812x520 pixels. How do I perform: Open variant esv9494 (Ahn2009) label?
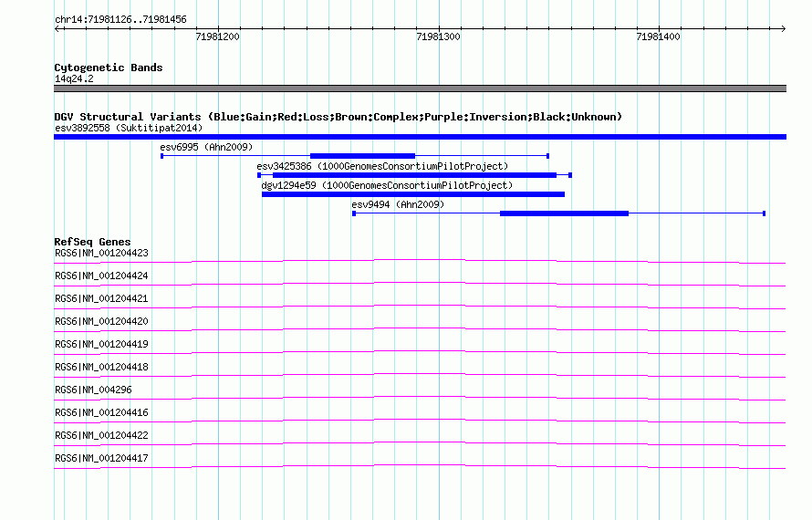coord(398,204)
